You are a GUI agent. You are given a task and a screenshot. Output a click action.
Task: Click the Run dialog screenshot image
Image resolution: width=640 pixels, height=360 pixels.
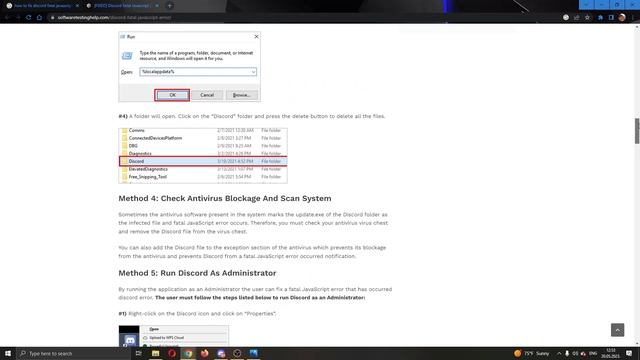coord(189,67)
